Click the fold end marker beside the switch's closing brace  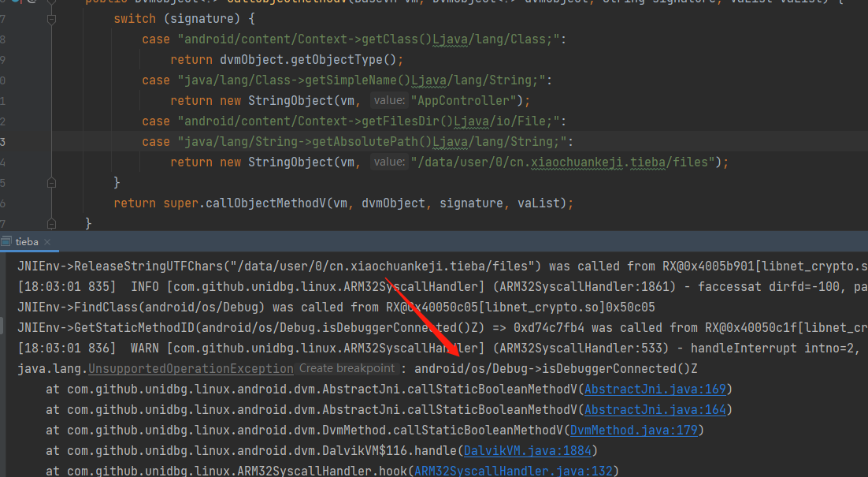pyautogui.click(x=51, y=182)
